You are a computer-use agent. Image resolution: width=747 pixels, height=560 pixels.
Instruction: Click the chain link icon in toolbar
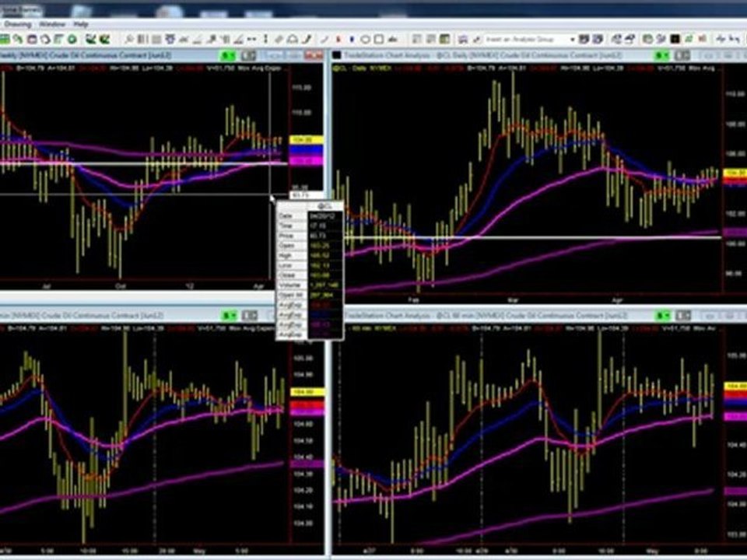pos(18,39)
